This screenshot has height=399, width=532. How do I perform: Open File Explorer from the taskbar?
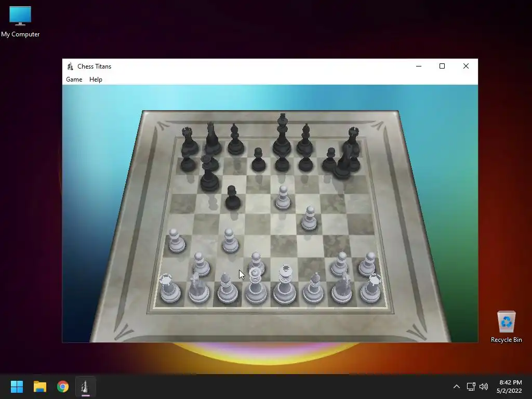(39, 387)
